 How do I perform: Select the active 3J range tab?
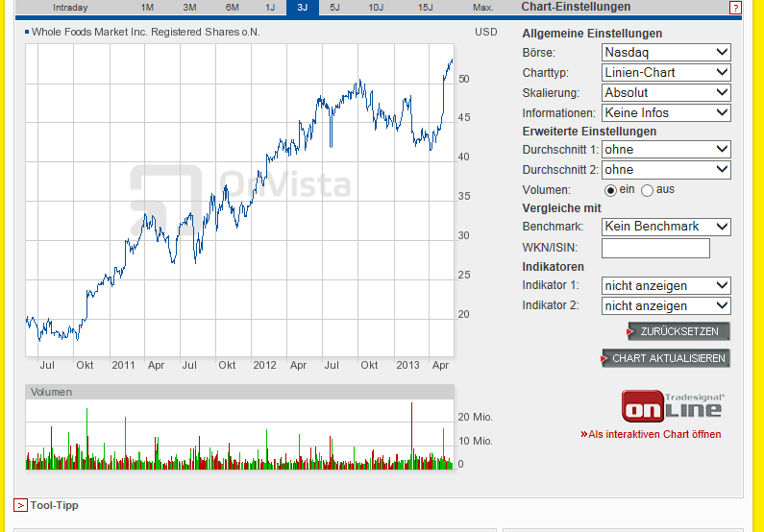[303, 8]
